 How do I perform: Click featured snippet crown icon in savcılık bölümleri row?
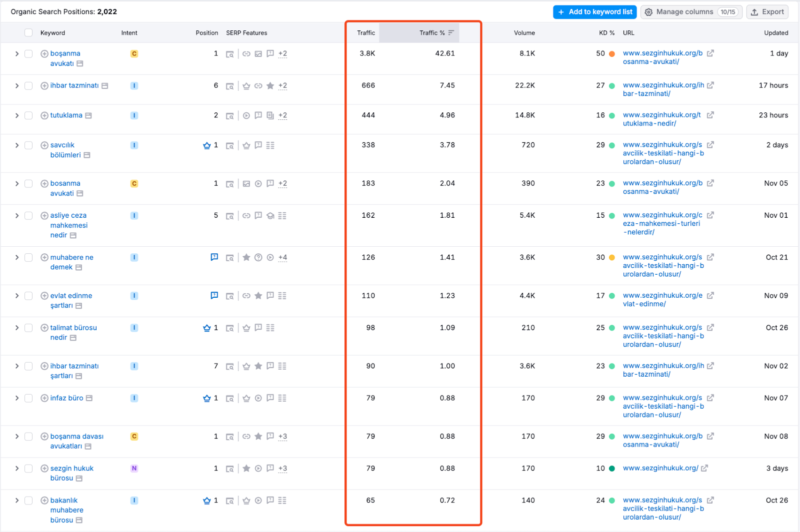[206, 145]
